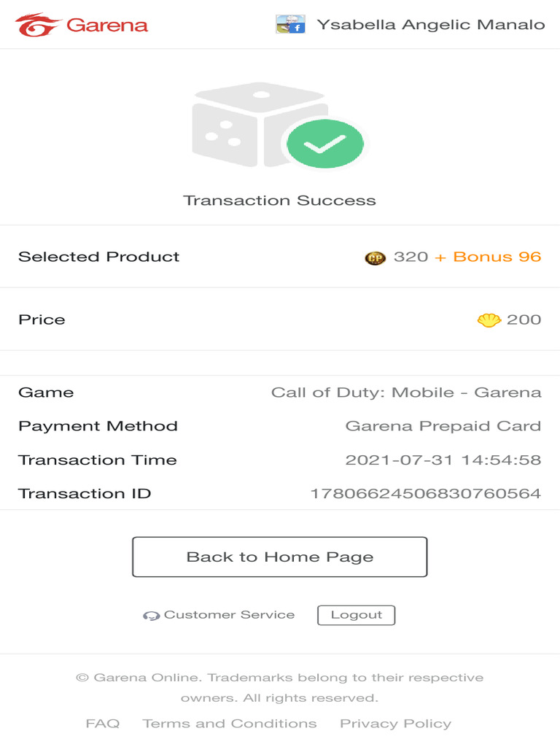Select the gold CP coin icon

376,258
